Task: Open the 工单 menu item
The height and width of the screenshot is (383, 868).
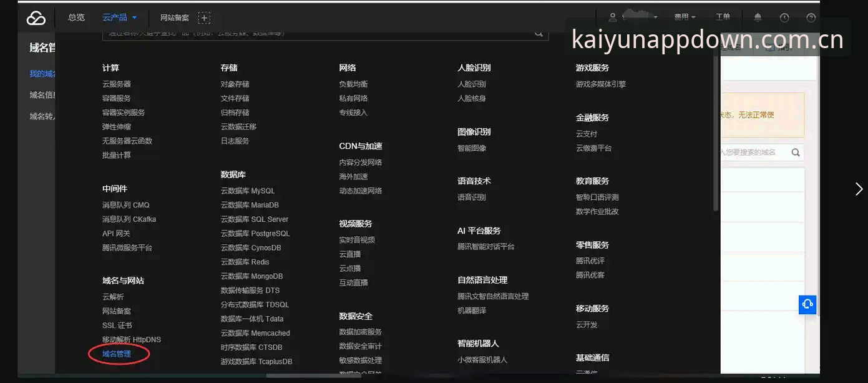Action: (x=723, y=17)
